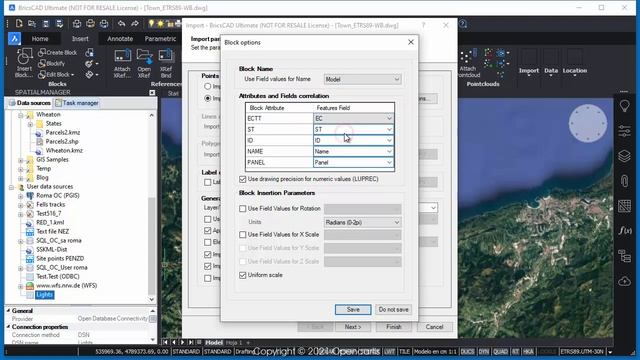Open the Parametric ribbon tab
The width and height of the screenshot is (640, 360).
tap(160, 39)
